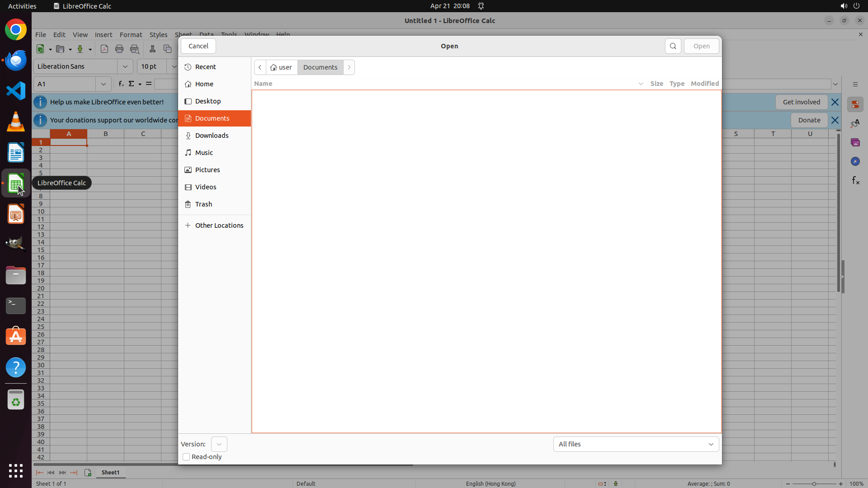Sort files by the Name column header
This screenshot has width=868, height=488.
[263, 84]
